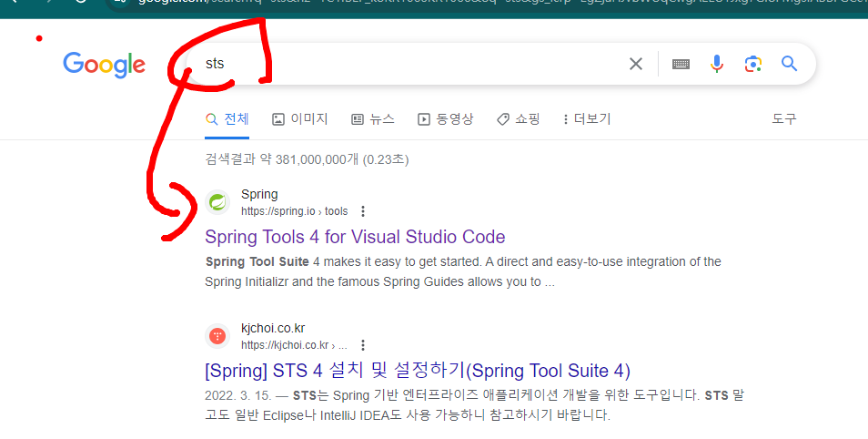
Task: Start voice search with the microphone icon
Action: 717,64
